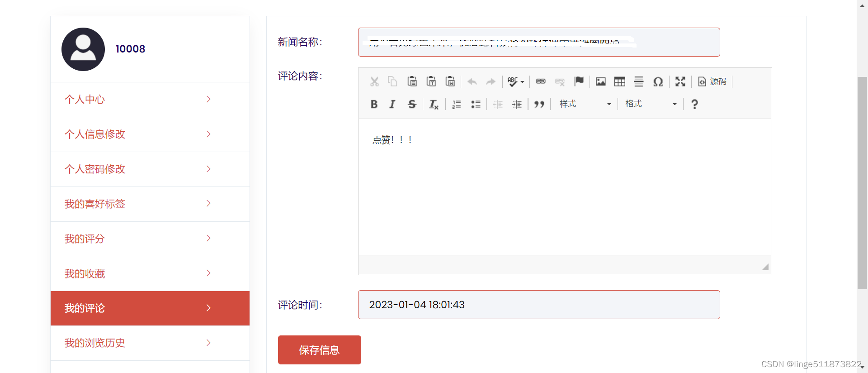Select the active 我的评论 menu item
This screenshot has width=868, height=373.
point(150,308)
